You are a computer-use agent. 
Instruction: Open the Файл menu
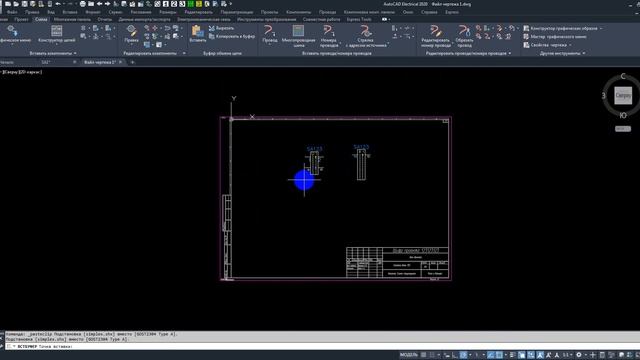12,12
